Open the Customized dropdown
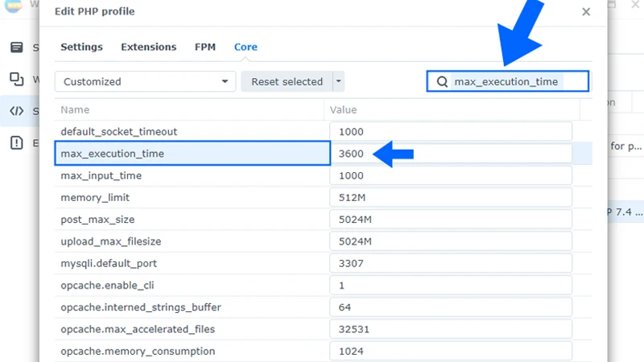 pyautogui.click(x=145, y=82)
